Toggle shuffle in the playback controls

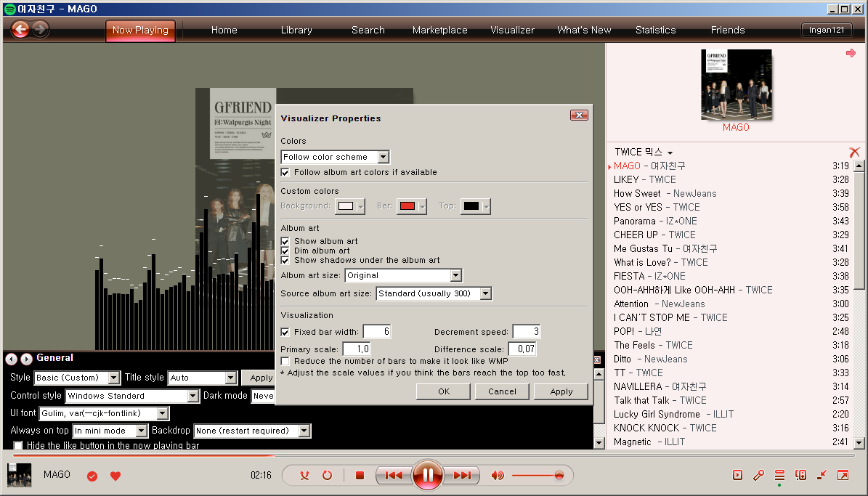click(x=304, y=475)
